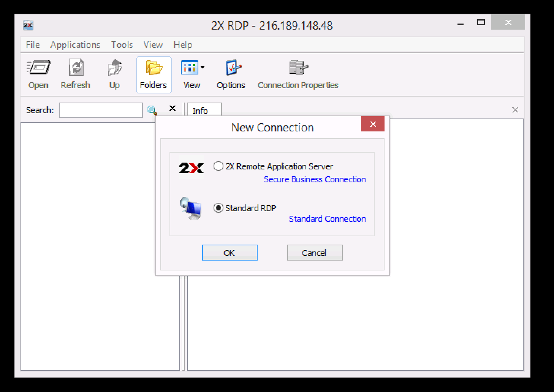This screenshot has height=392, width=554.
Task: Select the 2X Remote Application Server radio button
Action: 218,166
